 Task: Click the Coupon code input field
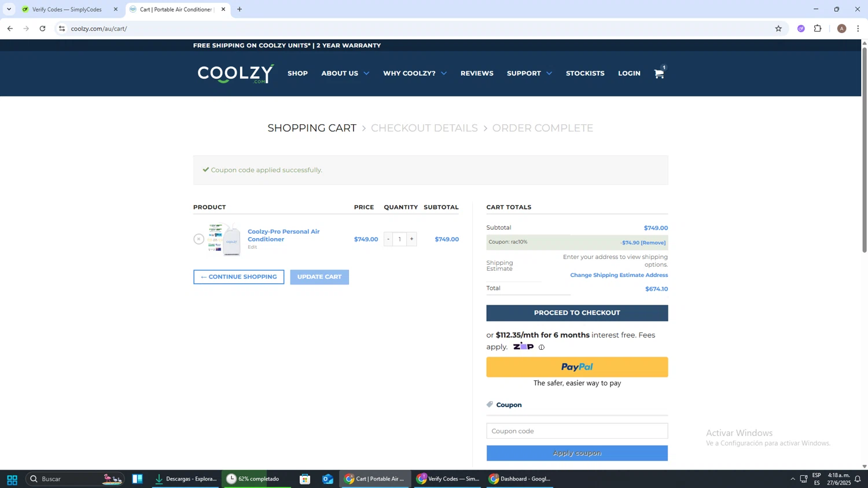pos(577,431)
